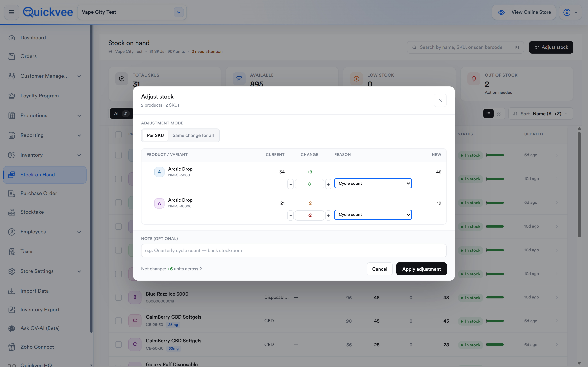The width and height of the screenshot is (588, 367).
Task: Click the Stock on Hand icon
Action: click(12, 175)
